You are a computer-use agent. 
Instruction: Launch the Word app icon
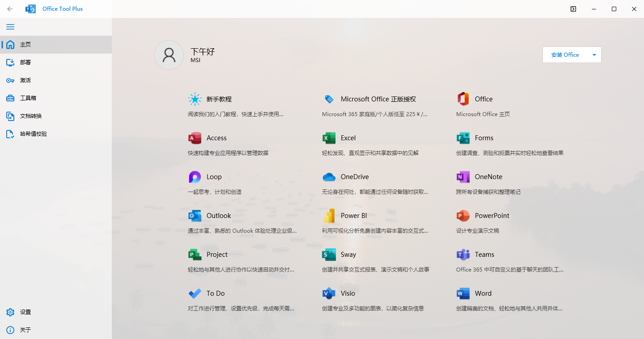[x=463, y=293]
